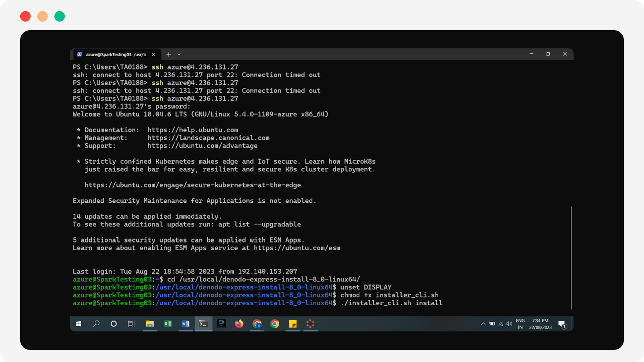Screen dimensions: 644x362
Task: Launch Firefox from taskbar
Action: pyautogui.click(x=239, y=324)
